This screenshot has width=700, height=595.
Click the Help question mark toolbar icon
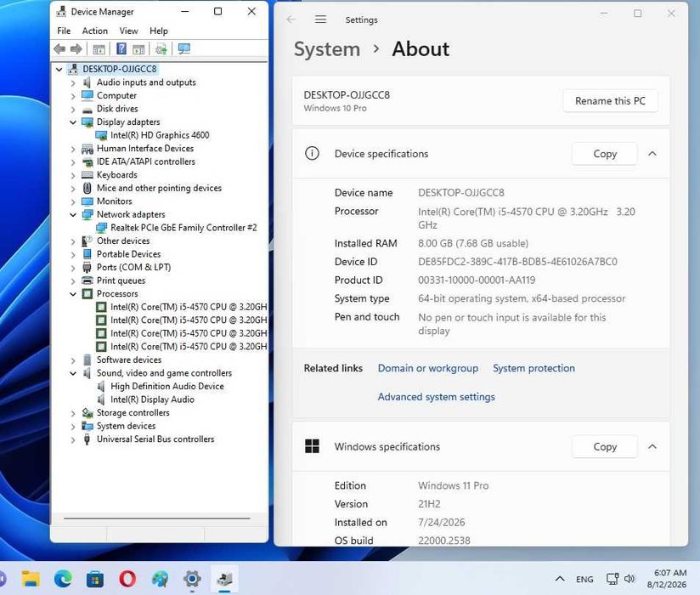121,48
